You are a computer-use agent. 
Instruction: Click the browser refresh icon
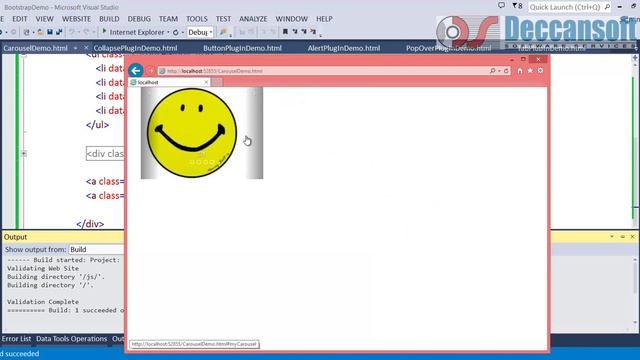tap(506, 71)
